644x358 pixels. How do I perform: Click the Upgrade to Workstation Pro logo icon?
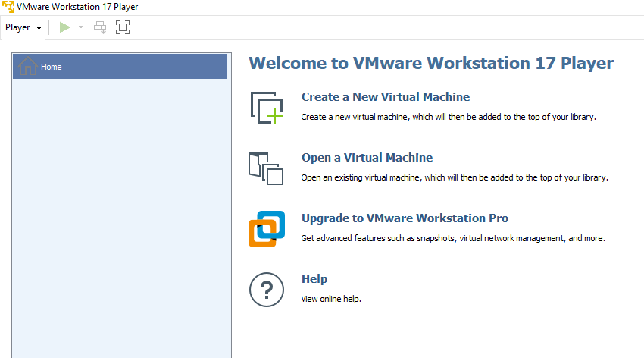pos(266,228)
